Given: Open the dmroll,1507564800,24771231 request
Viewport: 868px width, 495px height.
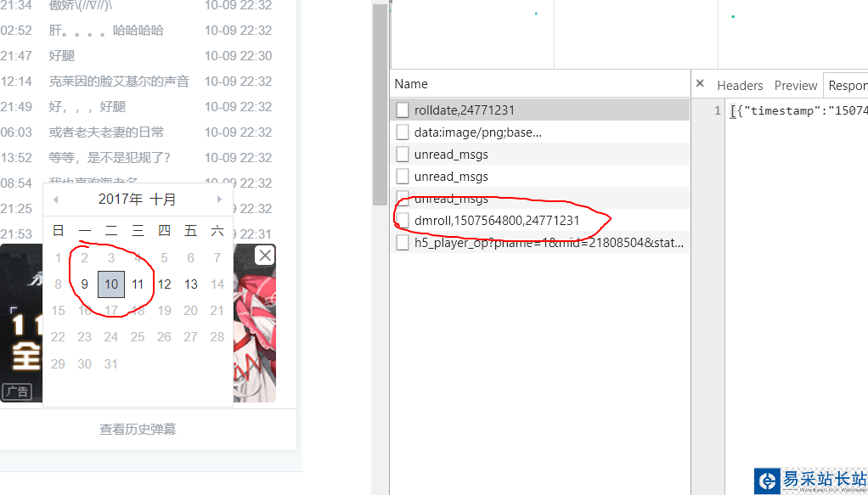Looking at the screenshot, I should point(497,221).
